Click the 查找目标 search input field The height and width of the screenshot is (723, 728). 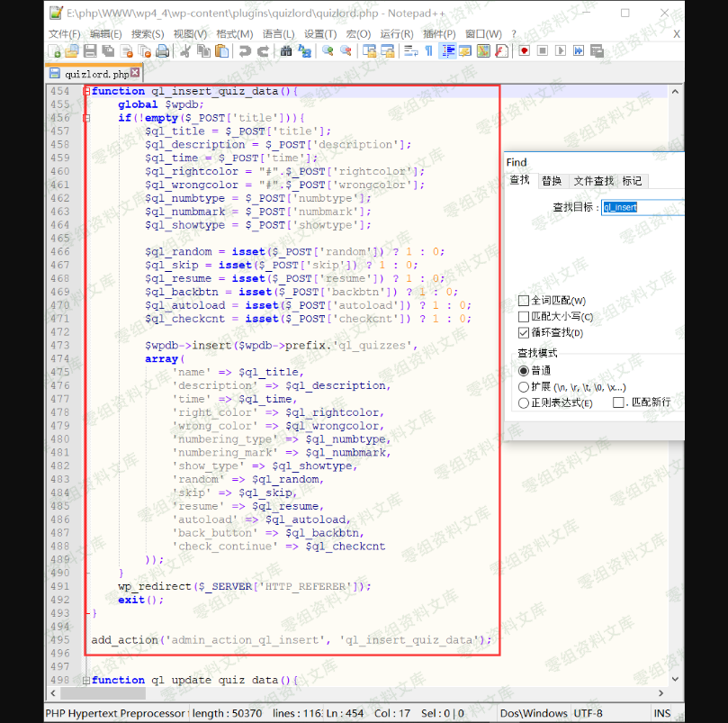(643, 207)
